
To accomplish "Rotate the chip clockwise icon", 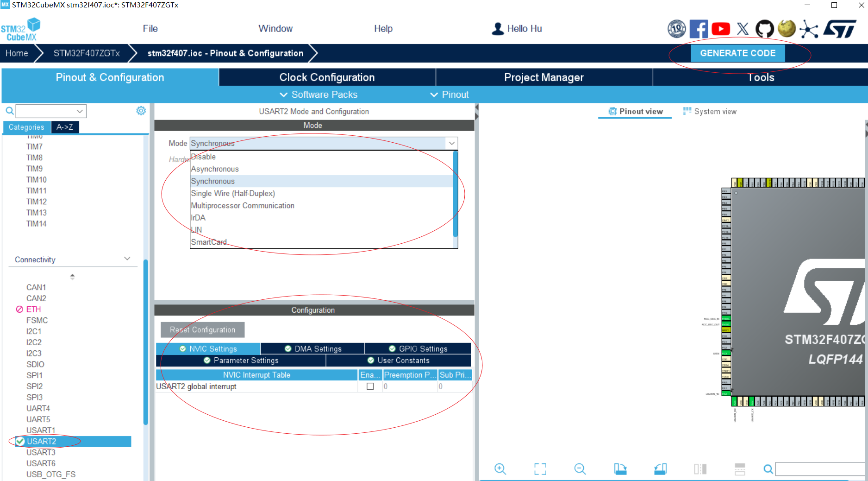I will [x=620, y=469].
